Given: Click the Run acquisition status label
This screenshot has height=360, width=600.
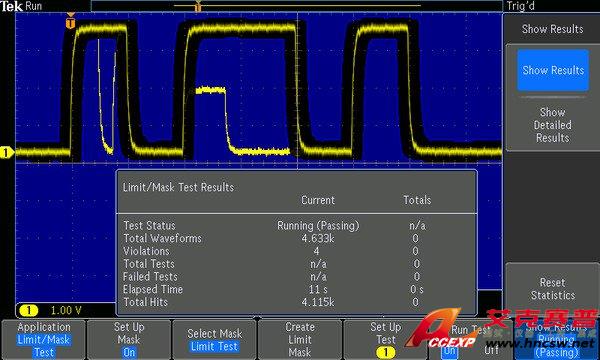Looking at the screenshot, I should [34, 6].
